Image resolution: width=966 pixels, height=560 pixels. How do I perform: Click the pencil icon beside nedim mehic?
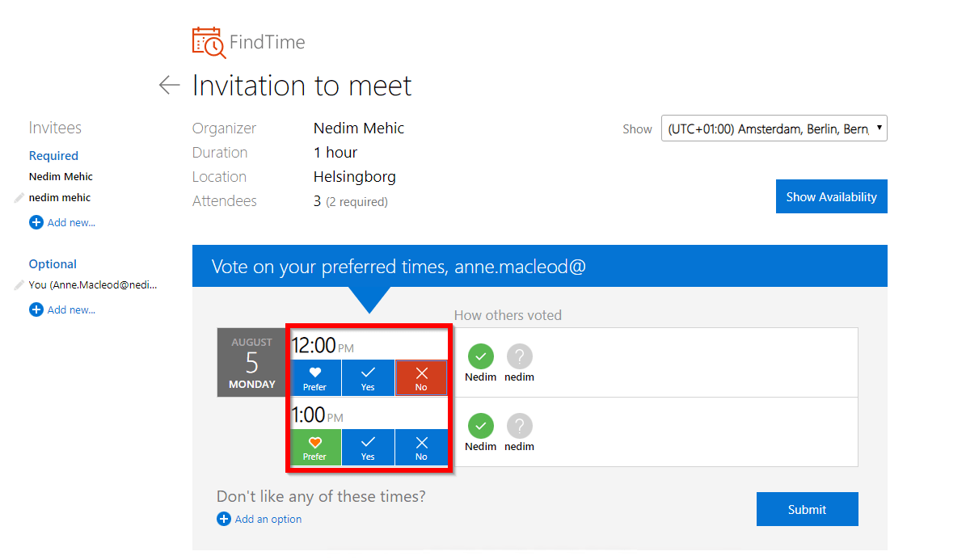[19, 197]
